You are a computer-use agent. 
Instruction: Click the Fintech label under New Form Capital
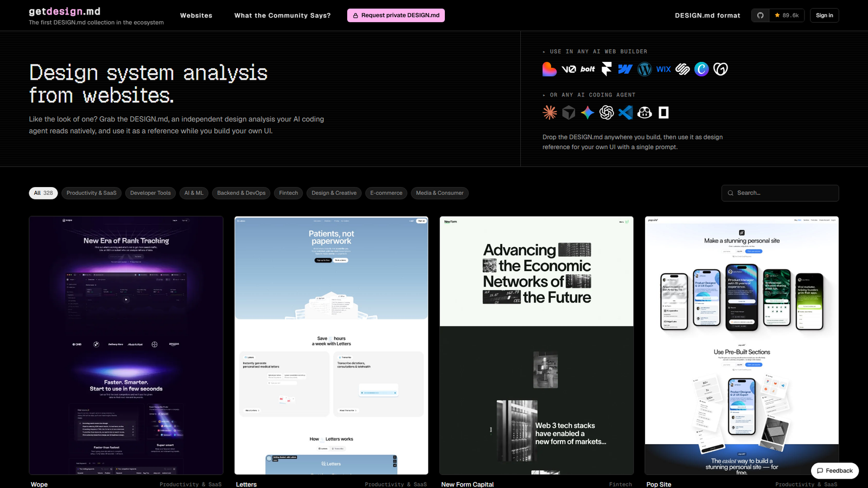click(x=621, y=484)
